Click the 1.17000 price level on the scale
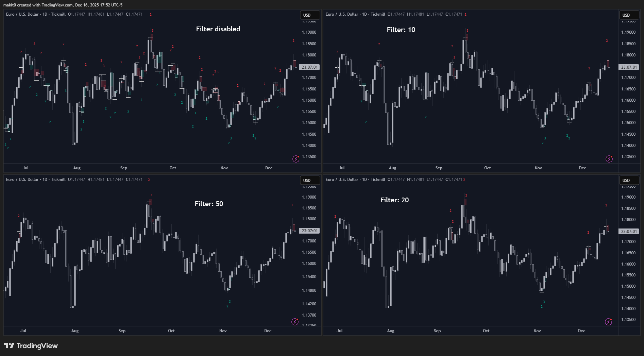 click(x=309, y=77)
